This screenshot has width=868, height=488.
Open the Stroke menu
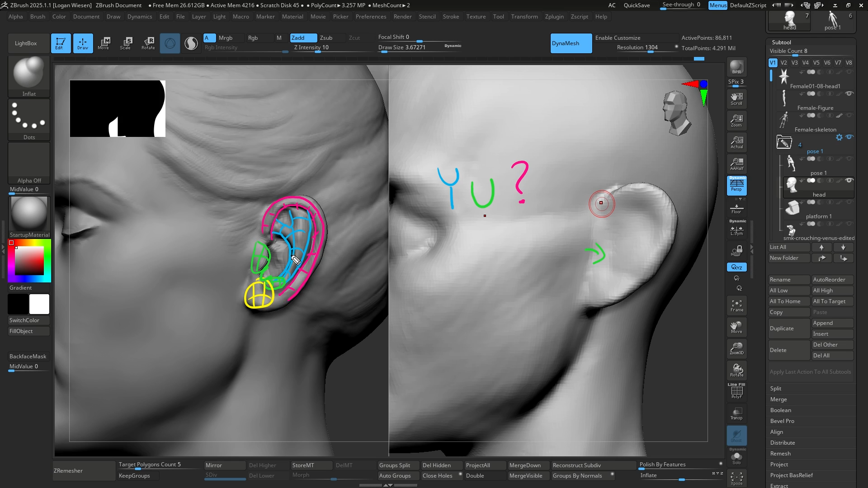[450, 17]
